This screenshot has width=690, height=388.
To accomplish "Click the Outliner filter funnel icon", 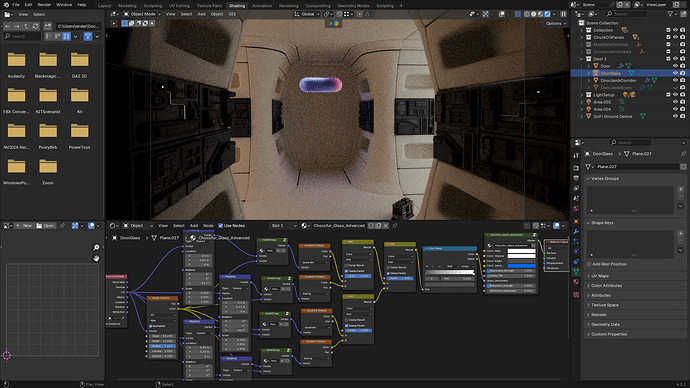I will [x=670, y=14].
